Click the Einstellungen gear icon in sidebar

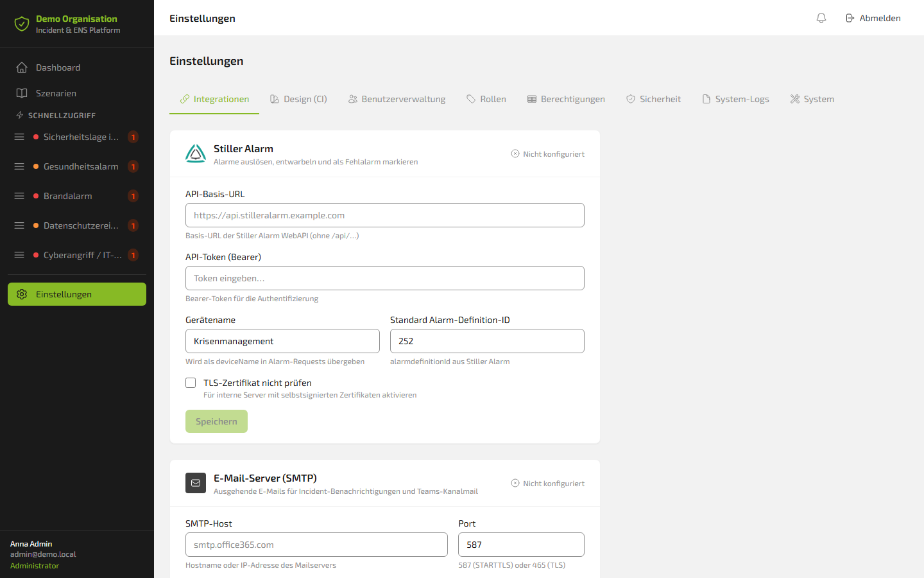coord(22,294)
